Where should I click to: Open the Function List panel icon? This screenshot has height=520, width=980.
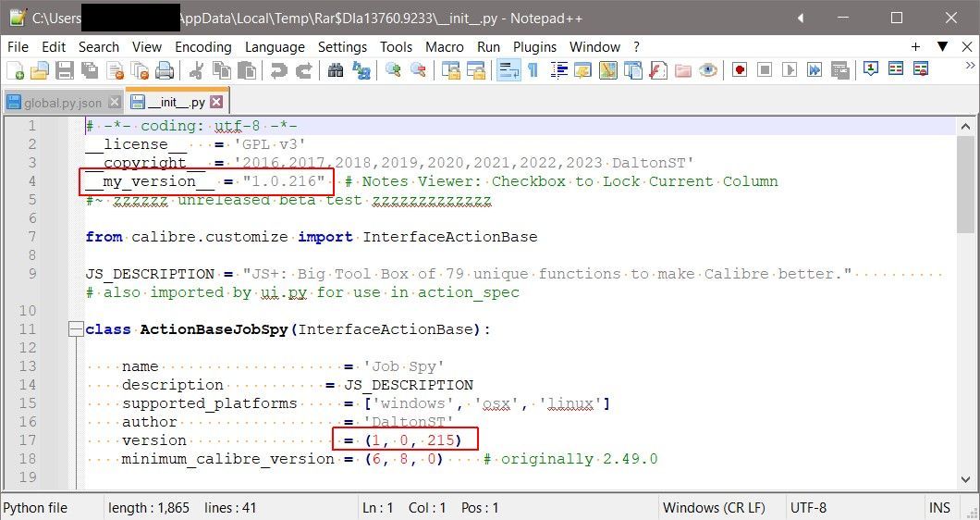(658, 70)
